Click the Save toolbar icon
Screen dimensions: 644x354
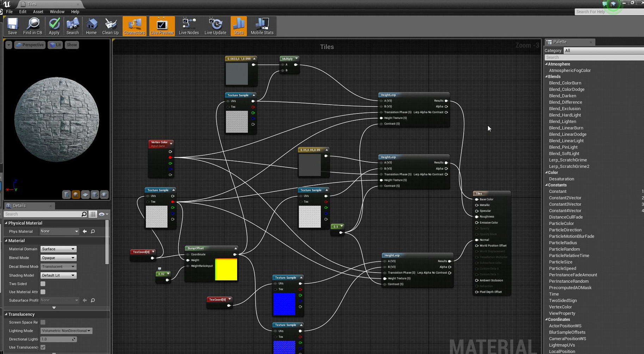pyautogui.click(x=12, y=26)
